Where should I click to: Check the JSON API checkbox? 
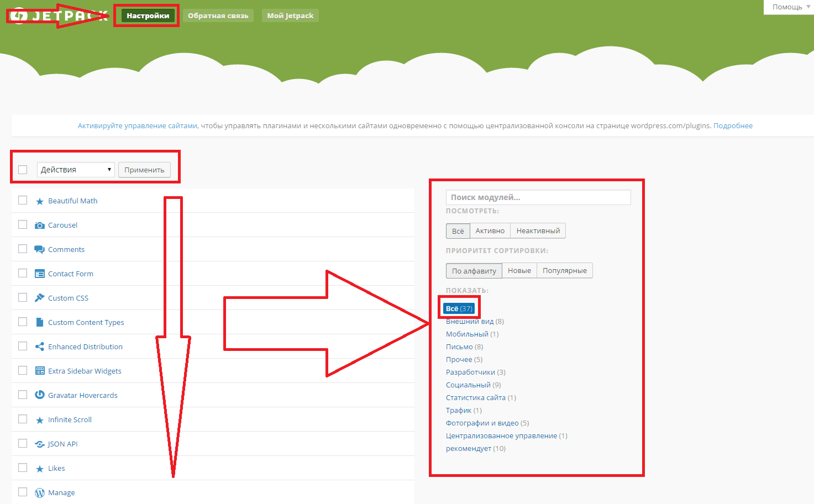(x=23, y=443)
